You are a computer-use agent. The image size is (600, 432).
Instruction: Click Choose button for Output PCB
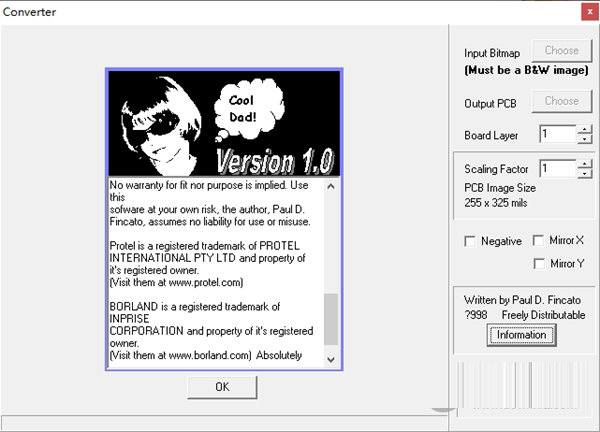coord(561,100)
